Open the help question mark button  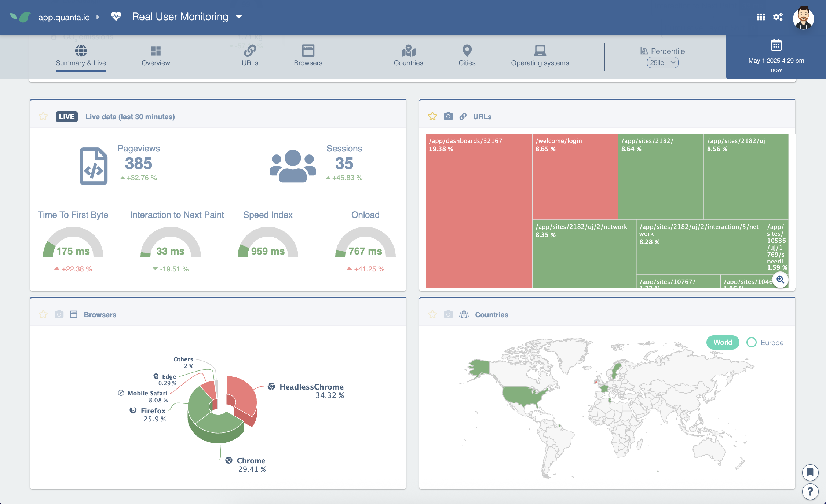pyautogui.click(x=810, y=492)
